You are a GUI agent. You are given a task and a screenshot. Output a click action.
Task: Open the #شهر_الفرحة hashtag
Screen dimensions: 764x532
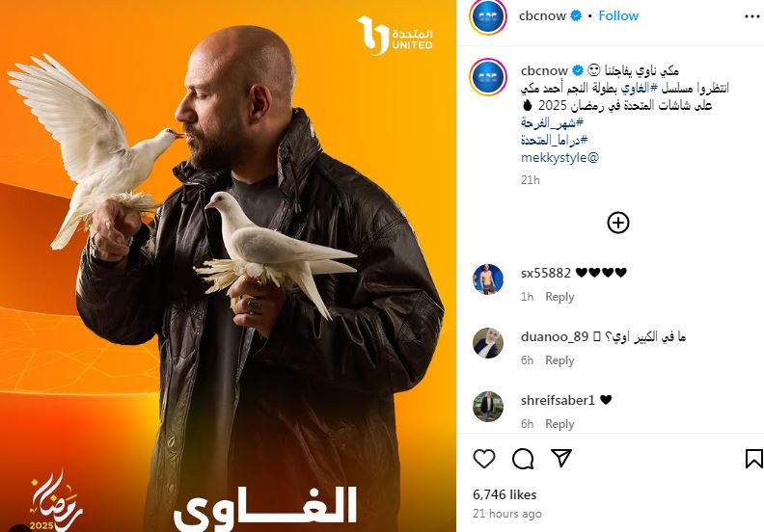point(552,122)
